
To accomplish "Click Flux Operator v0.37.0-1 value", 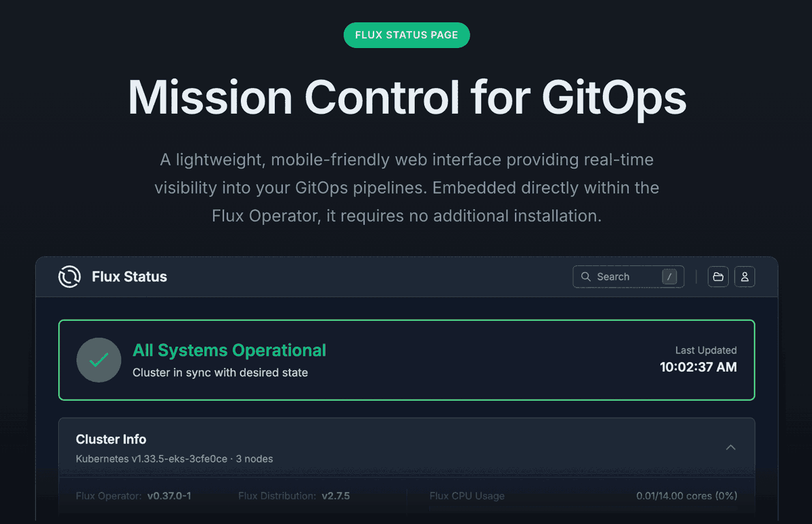I will 169,496.
